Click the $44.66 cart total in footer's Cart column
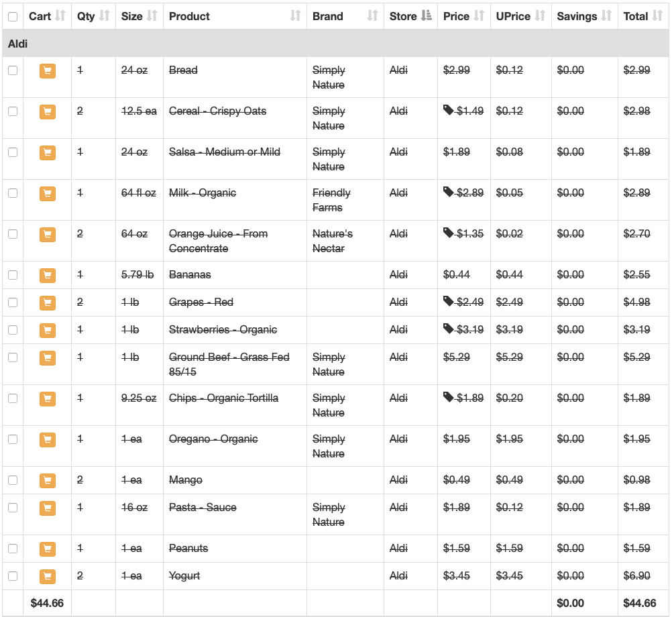Image resolution: width=672 pixels, height=617 pixels. pyautogui.click(x=47, y=604)
